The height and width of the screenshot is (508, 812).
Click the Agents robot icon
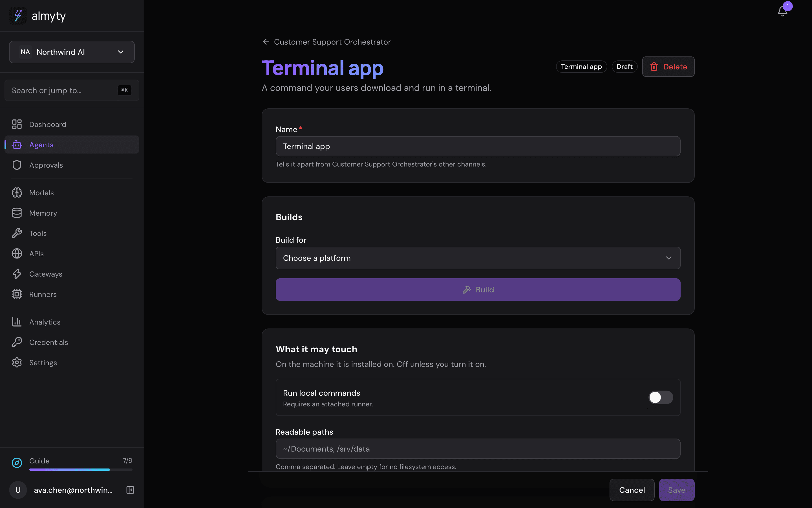click(x=17, y=145)
